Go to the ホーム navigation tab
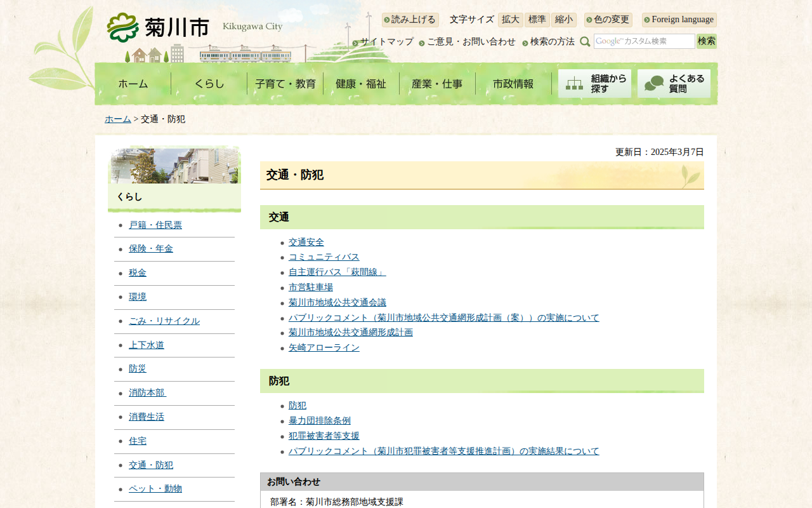 tap(133, 83)
